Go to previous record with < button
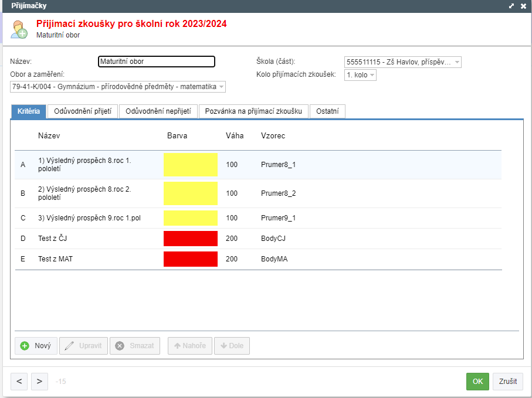This screenshot has width=532, height=398. 19,382
